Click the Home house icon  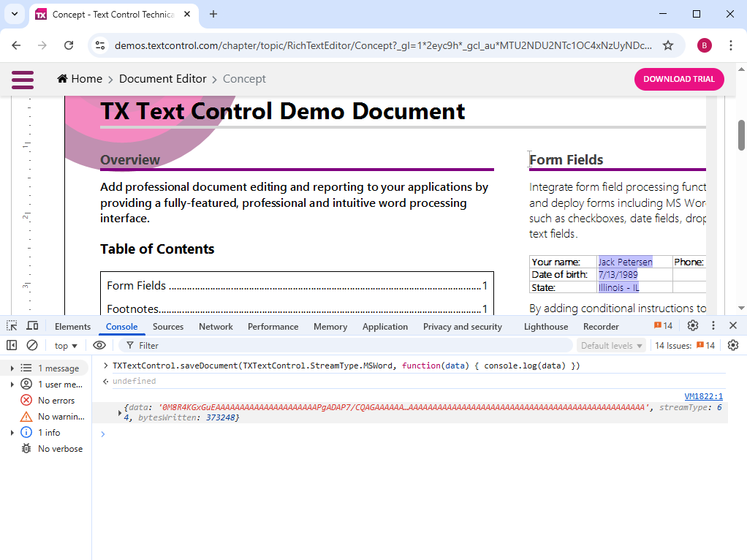coord(62,79)
